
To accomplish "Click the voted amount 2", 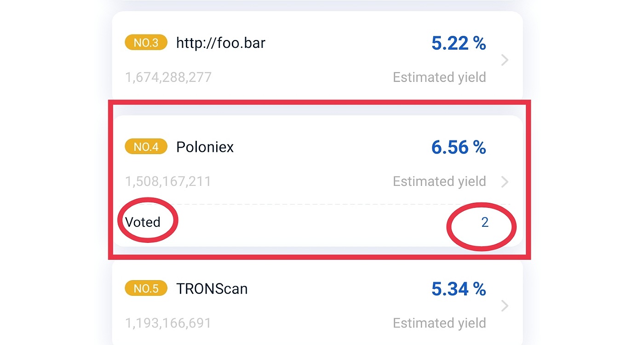I will pyautogui.click(x=485, y=223).
